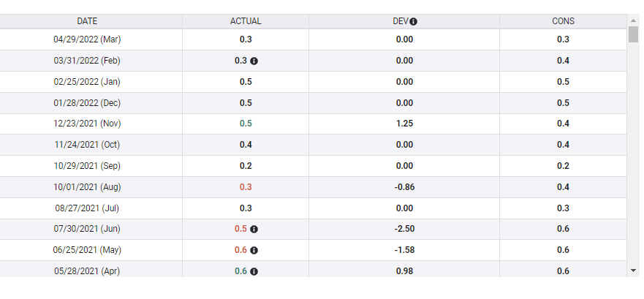Click info icon beside 03/31/2022 actual value
Screen dimensions: 644x299
254,61
